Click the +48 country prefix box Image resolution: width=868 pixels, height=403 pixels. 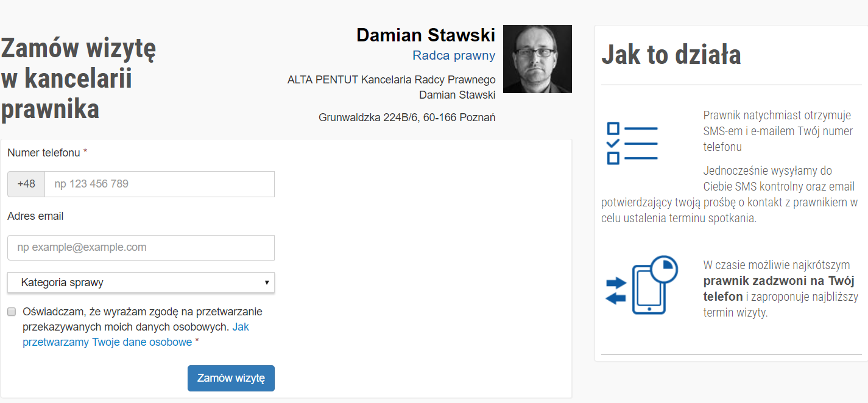pyautogui.click(x=26, y=184)
